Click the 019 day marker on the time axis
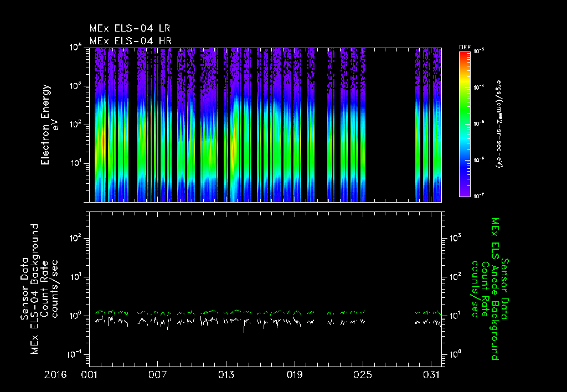The height and width of the screenshot is (392, 567). [295, 375]
